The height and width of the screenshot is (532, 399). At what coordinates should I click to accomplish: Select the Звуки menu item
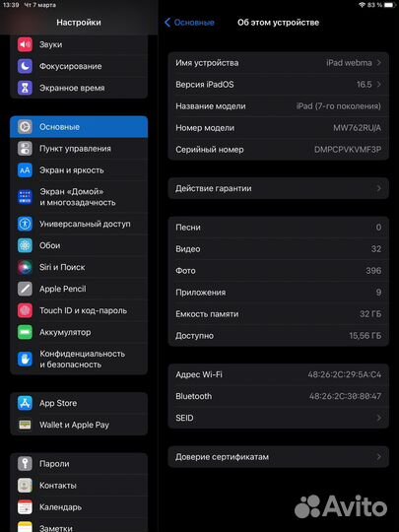[79, 44]
